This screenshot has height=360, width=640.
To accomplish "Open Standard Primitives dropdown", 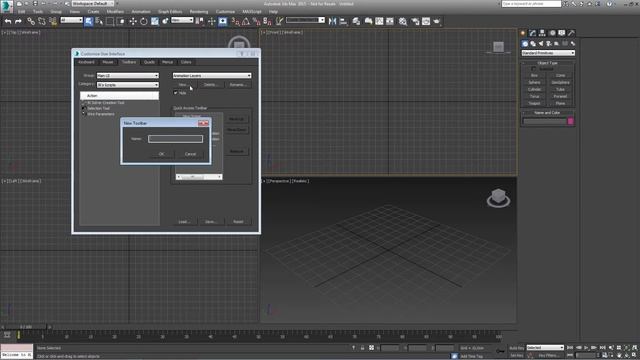I will coord(548,53).
